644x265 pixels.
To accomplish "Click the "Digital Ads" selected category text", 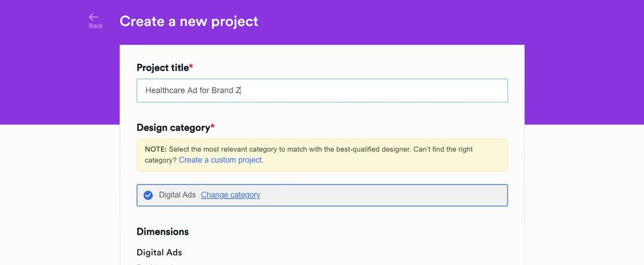I will 178,195.
